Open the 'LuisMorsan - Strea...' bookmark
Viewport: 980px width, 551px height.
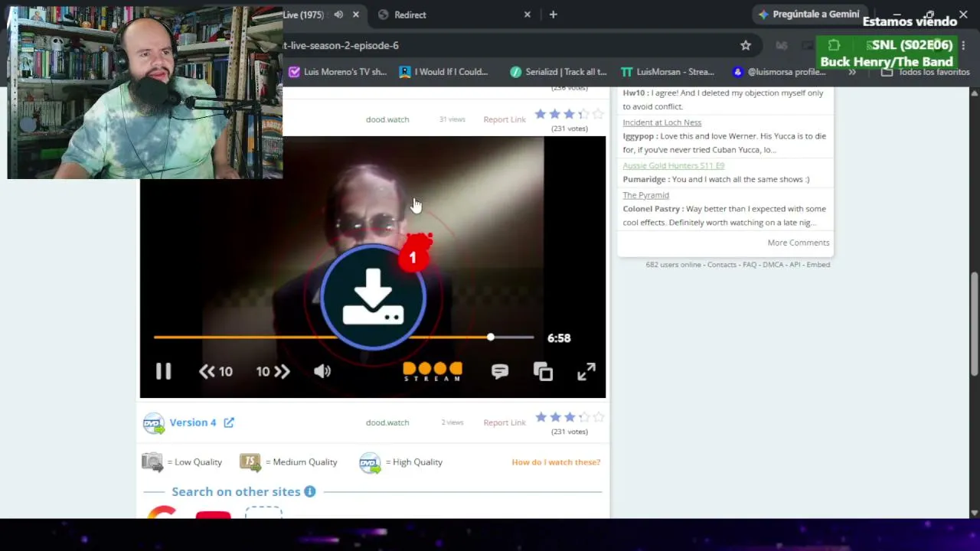668,72
